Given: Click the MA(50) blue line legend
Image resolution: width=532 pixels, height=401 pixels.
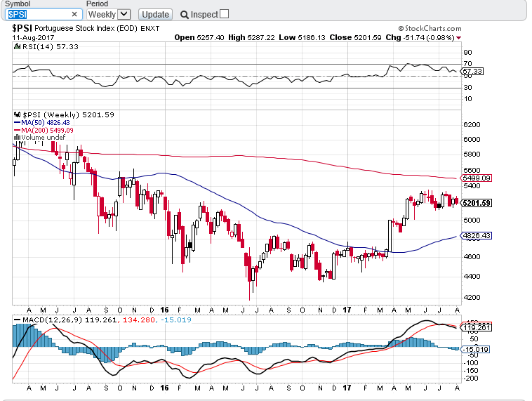Looking at the screenshot, I should tap(41, 123).
